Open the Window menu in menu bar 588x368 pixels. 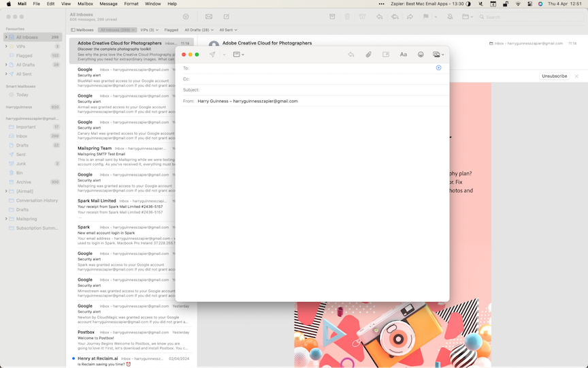click(152, 4)
